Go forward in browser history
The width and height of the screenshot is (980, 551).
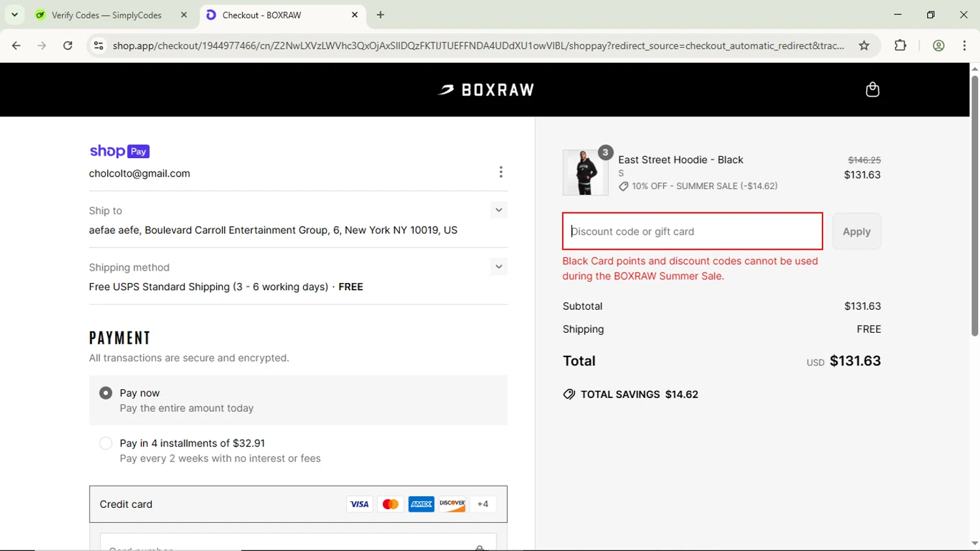coord(42,45)
